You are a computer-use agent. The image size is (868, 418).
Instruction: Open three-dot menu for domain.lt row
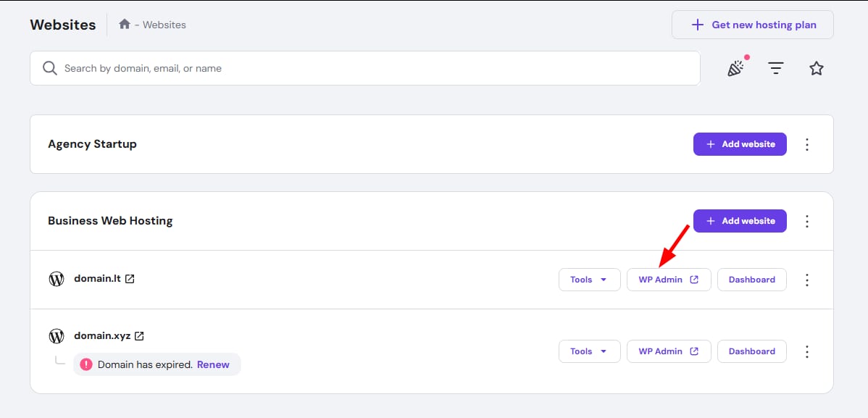807,280
